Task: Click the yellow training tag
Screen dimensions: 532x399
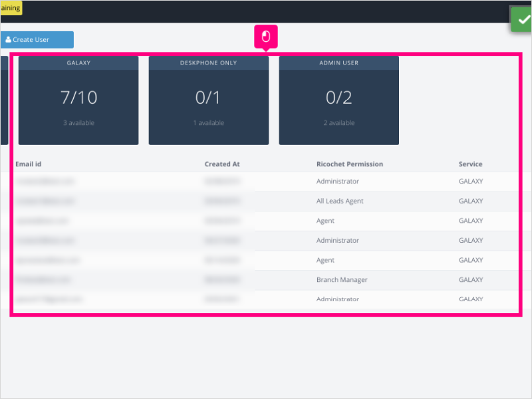Action: 11,8
